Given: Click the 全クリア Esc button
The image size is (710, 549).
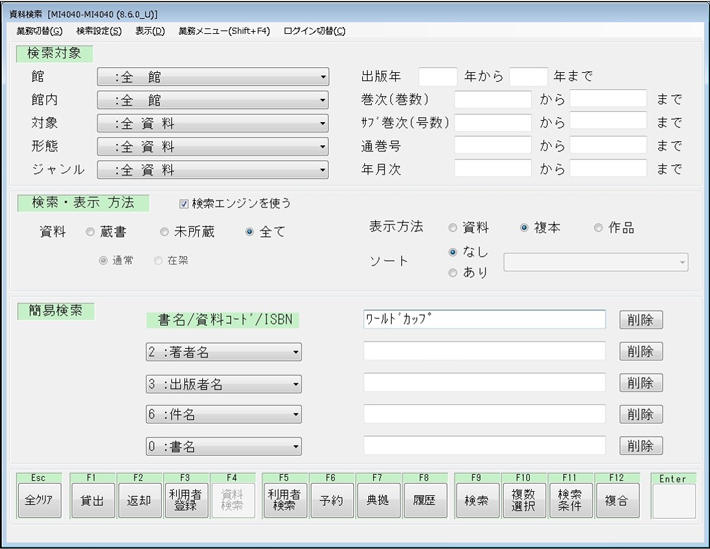Looking at the screenshot, I should pos(39,501).
